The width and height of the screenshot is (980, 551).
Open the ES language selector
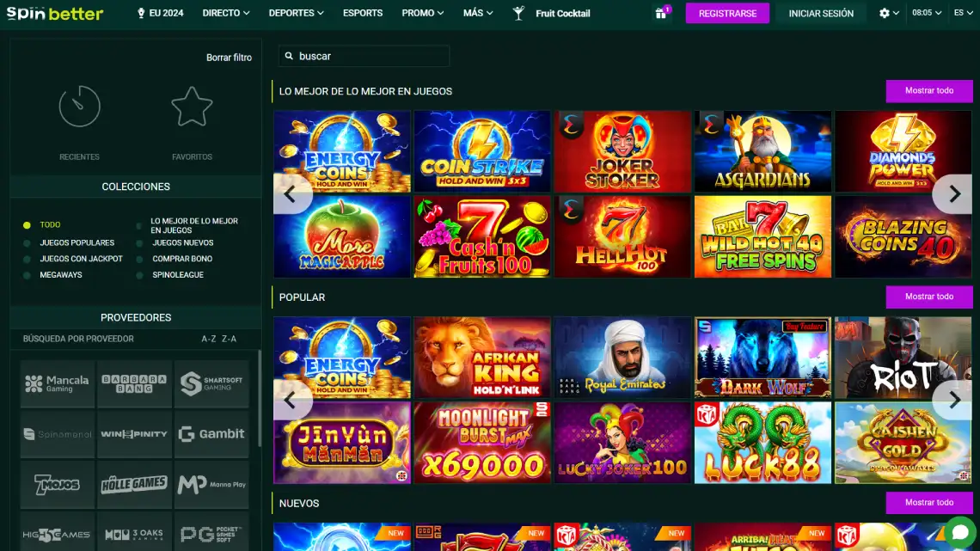(963, 13)
